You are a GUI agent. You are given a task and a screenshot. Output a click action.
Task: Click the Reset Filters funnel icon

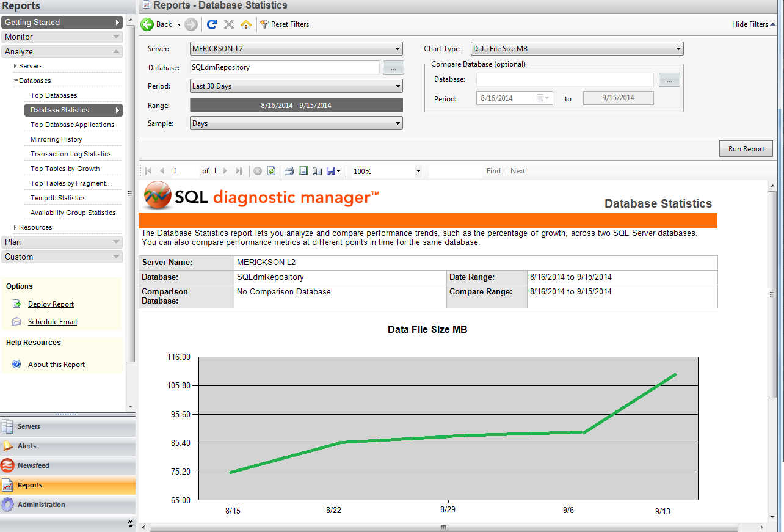[x=264, y=24]
